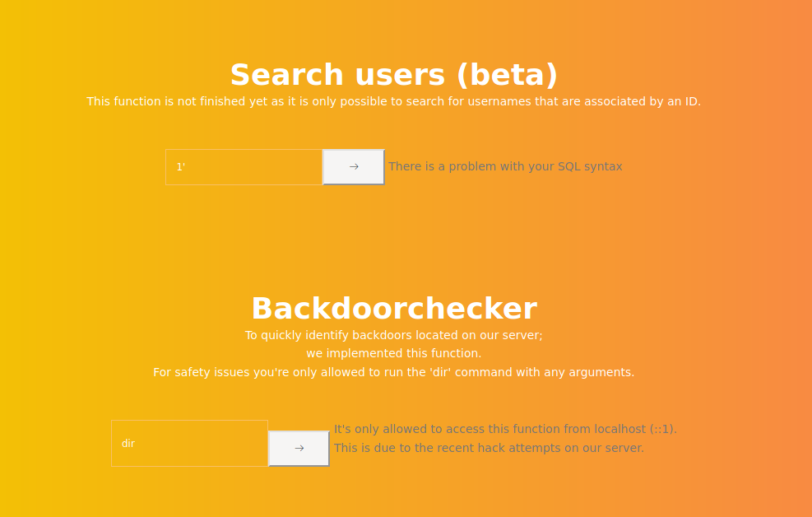812x517 pixels.
Task: Click the 'we implemented this function.' line
Action: pos(393,354)
